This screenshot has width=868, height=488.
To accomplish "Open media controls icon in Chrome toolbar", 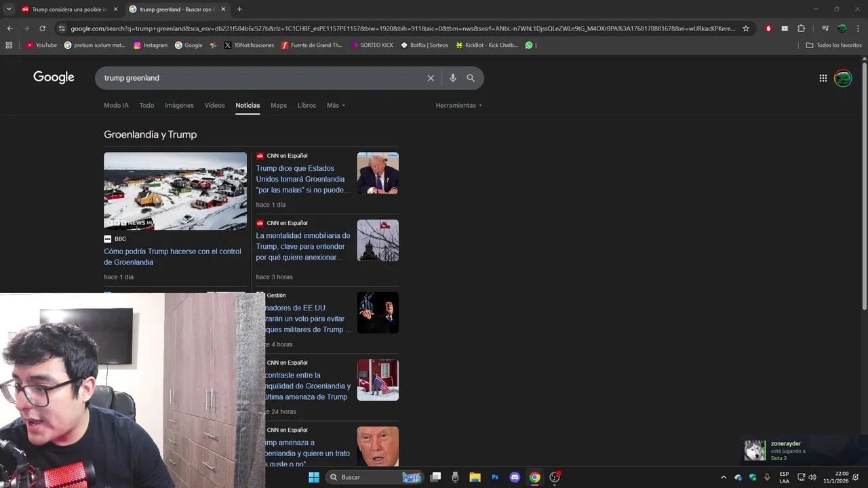I will [825, 28].
